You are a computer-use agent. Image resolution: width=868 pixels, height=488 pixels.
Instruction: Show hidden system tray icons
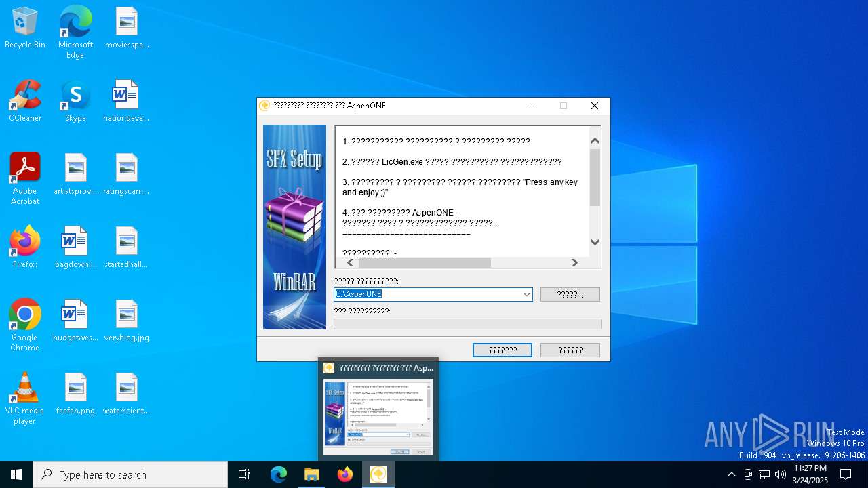[731, 474]
